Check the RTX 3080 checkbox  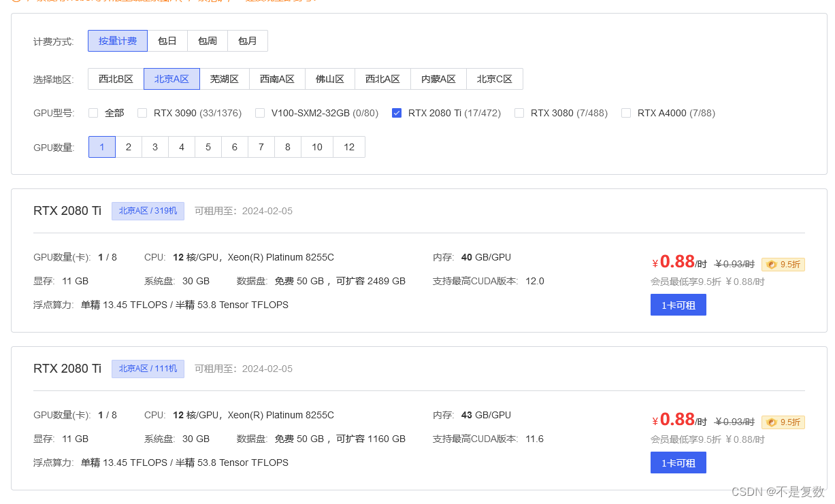click(519, 113)
